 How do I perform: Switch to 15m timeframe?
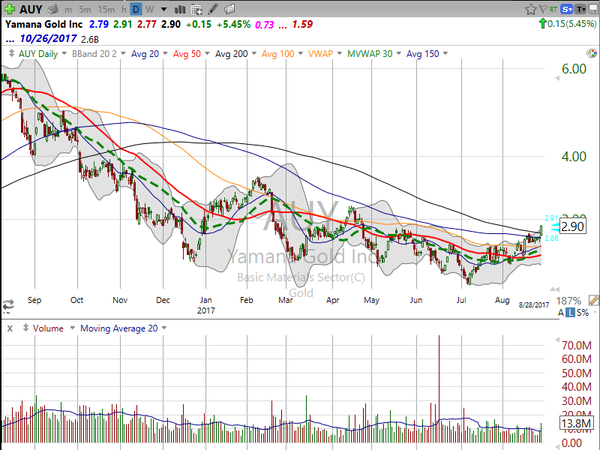pos(106,10)
